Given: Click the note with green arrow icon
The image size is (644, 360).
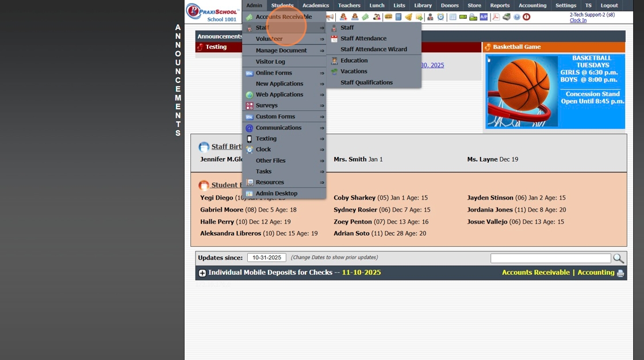Looking at the screenshot, I should (419, 17).
